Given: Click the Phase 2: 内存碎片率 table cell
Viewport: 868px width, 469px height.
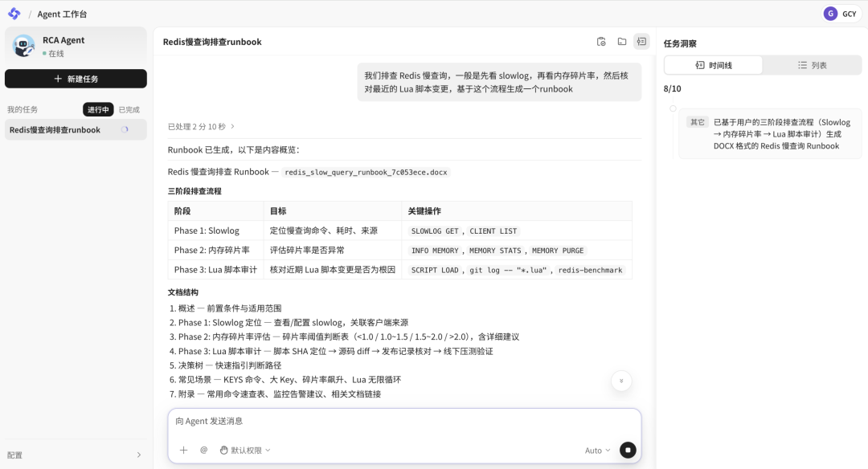Looking at the screenshot, I should [x=216, y=250].
